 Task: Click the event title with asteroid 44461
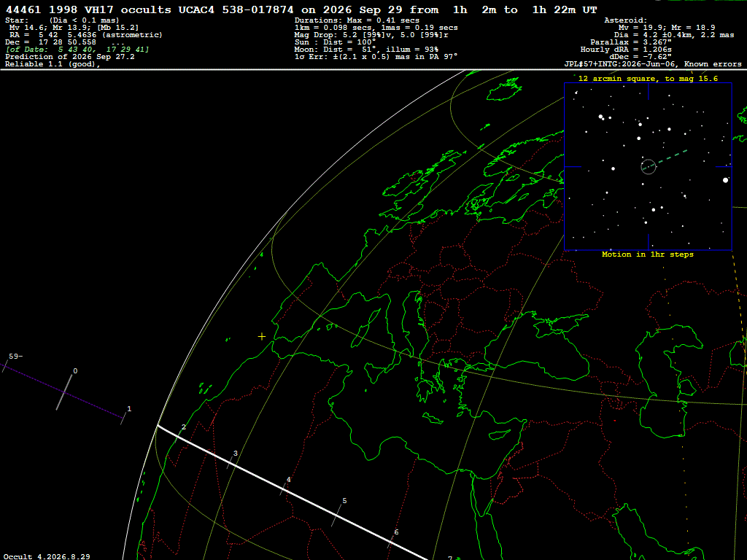tap(301, 9)
